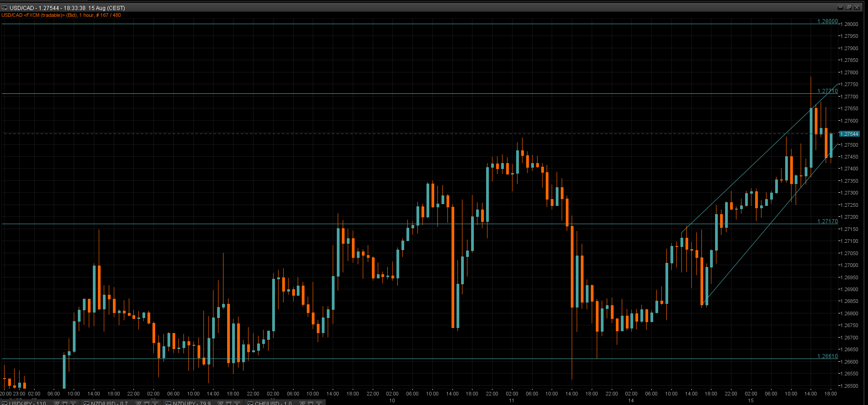Click date marker 14 on time axis
Viewport: 868px width, 405px height.
tap(631, 400)
